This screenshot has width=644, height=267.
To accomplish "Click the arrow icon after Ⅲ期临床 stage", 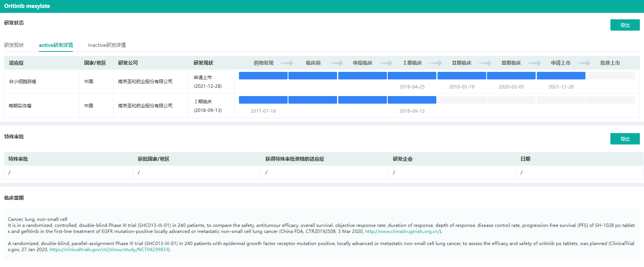I will coord(535,63).
